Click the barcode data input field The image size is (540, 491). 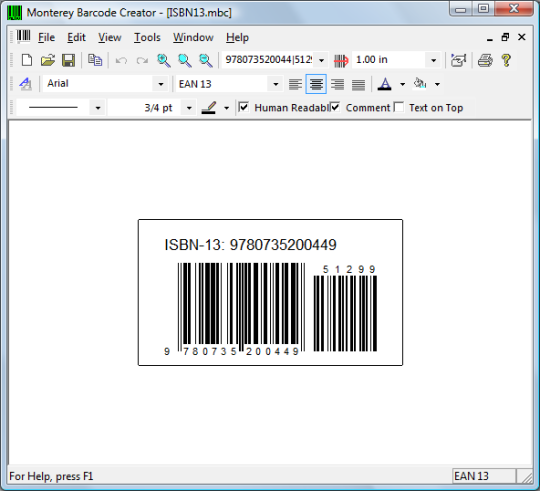(268, 60)
